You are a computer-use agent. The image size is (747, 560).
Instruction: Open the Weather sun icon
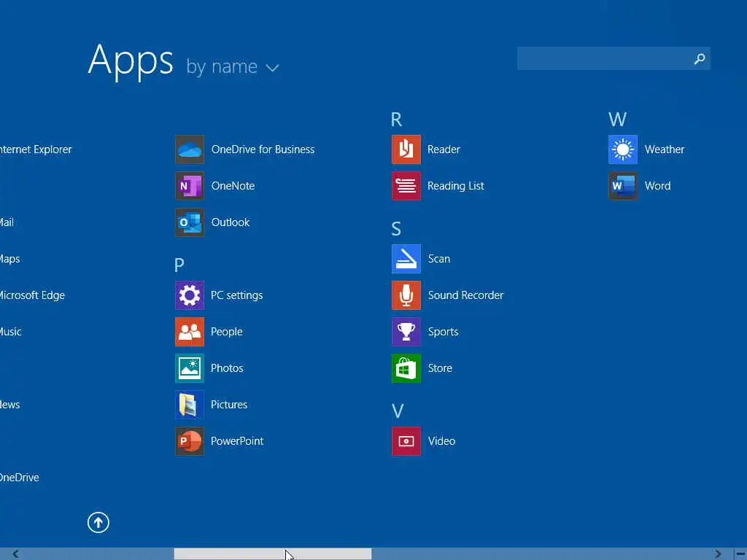(x=623, y=149)
